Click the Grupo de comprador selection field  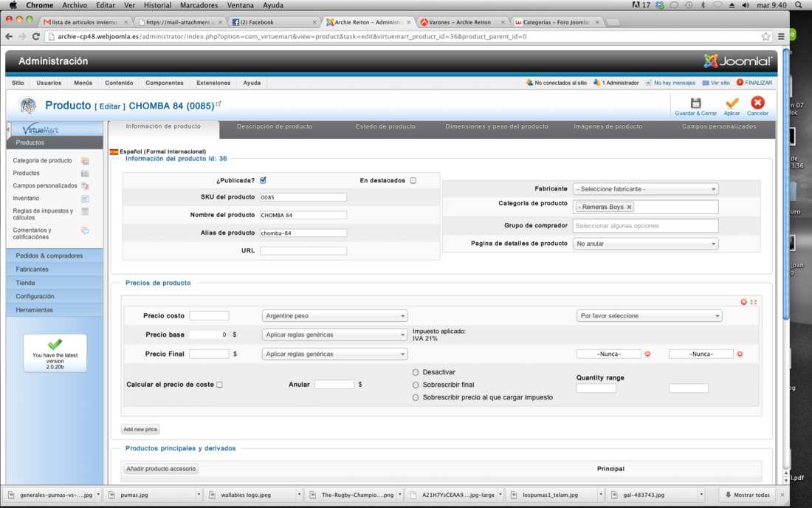click(x=645, y=226)
